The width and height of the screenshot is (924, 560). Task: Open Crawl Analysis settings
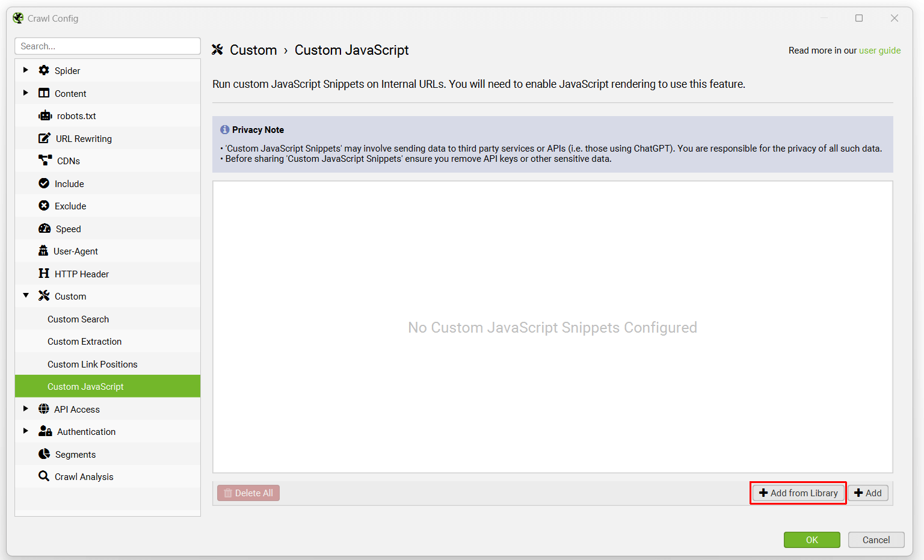[x=108, y=476]
